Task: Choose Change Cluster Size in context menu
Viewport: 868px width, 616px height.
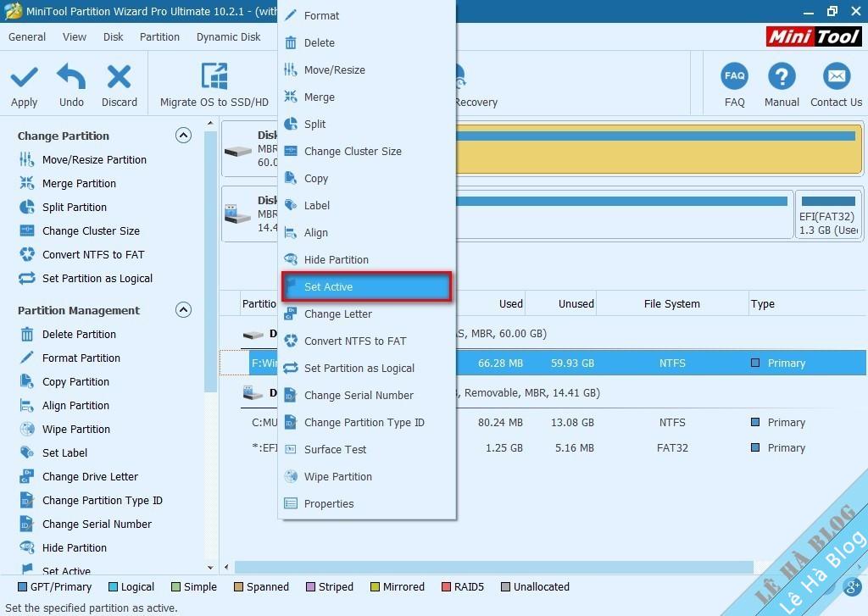Action: (x=366, y=152)
